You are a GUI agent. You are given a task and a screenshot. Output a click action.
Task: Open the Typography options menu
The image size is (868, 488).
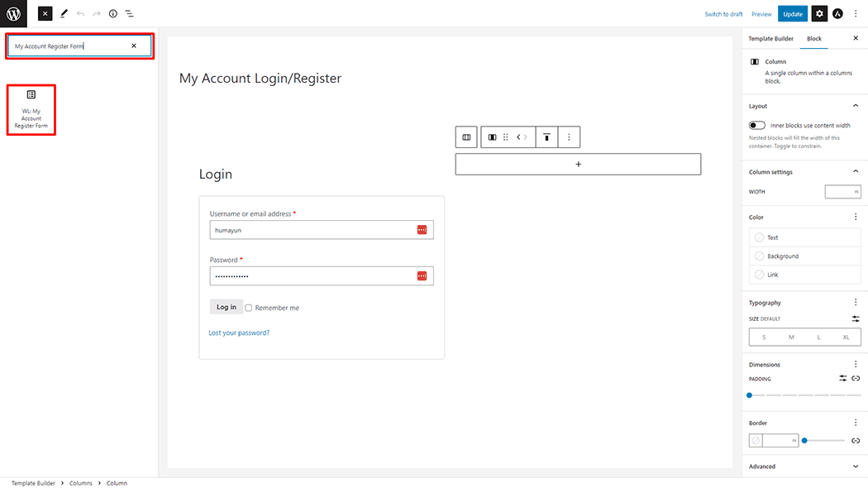click(x=856, y=302)
